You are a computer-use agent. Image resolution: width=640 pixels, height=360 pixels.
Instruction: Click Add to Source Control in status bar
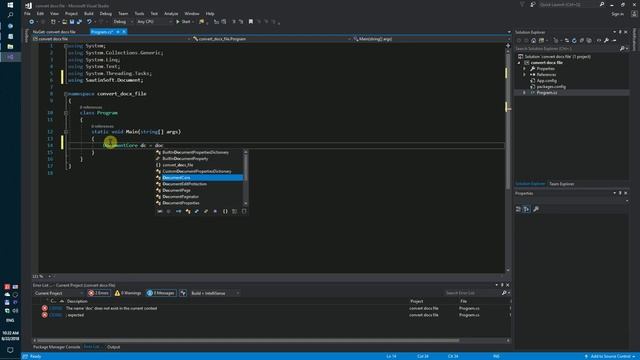click(610, 356)
